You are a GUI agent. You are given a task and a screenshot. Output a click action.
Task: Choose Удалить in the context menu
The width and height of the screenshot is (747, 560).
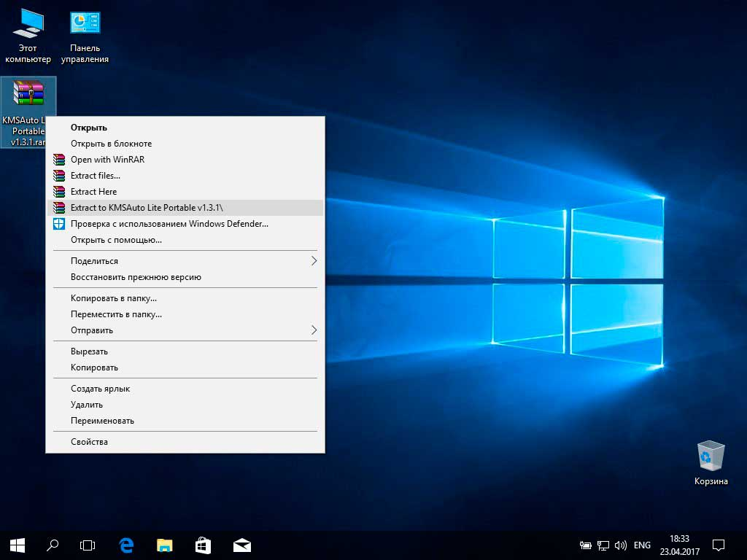(185, 405)
